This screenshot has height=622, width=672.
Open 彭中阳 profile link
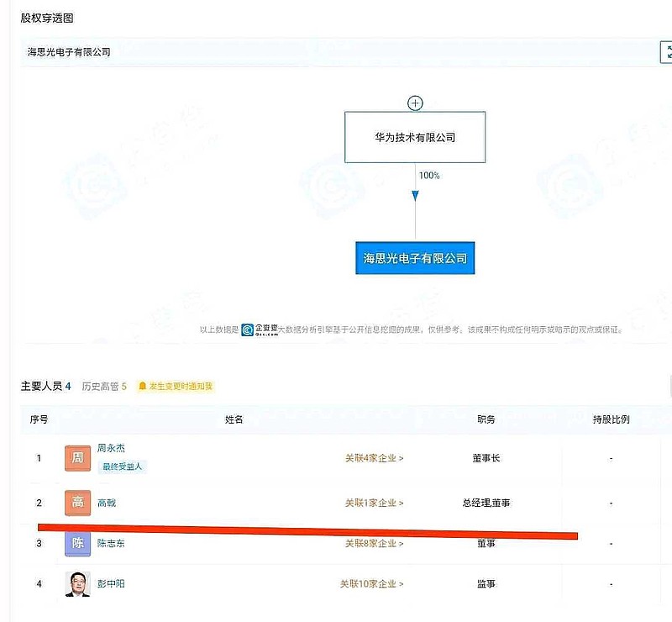111,584
